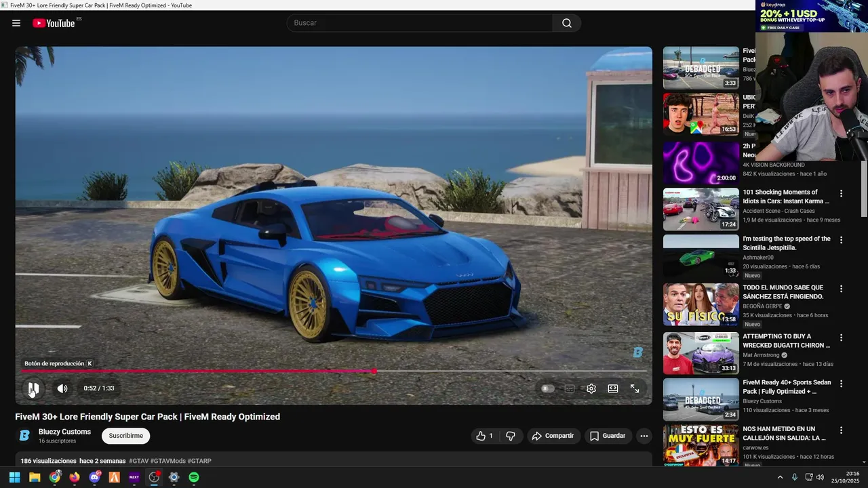Open the player settings gear
This screenshot has height=488, width=868.
(591, 388)
